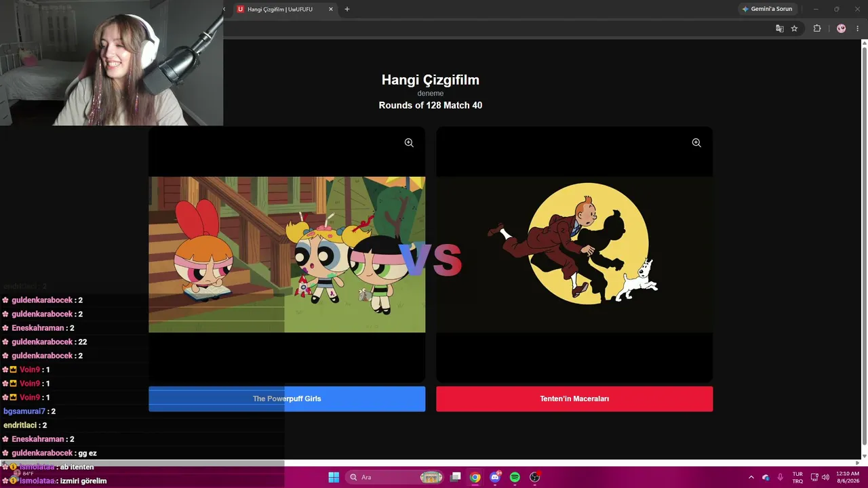This screenshot has width=868, height=488.
Task: Open the clock showing 12:10 AM
Action: 848,477
